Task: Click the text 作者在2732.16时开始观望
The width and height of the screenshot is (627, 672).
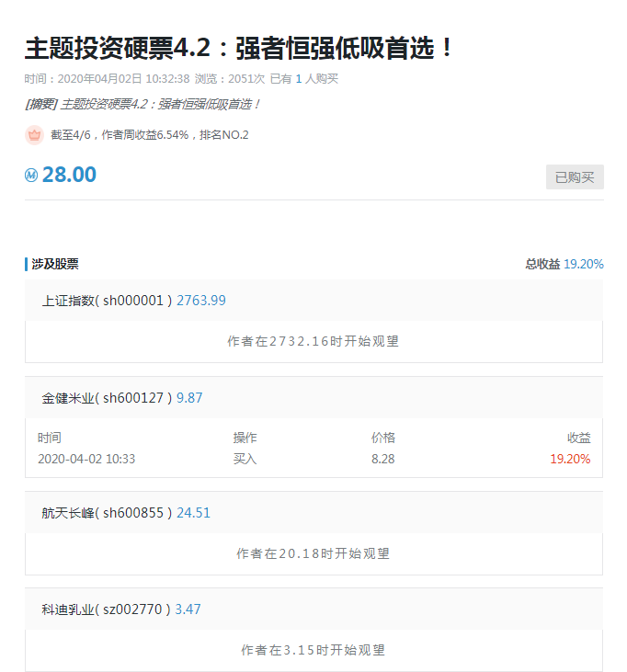Action: (313, 341)
